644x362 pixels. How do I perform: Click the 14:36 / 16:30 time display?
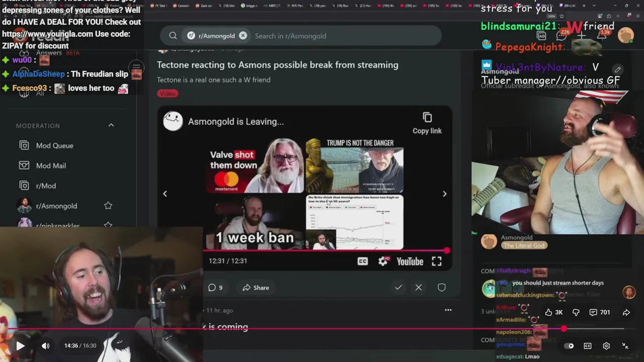pyautogui.click(x=80, y=346)
